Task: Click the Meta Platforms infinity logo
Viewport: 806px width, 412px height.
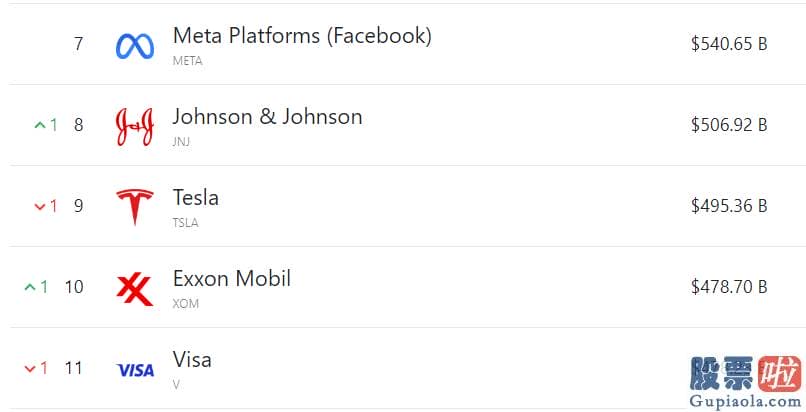Action: pos(135,46)
